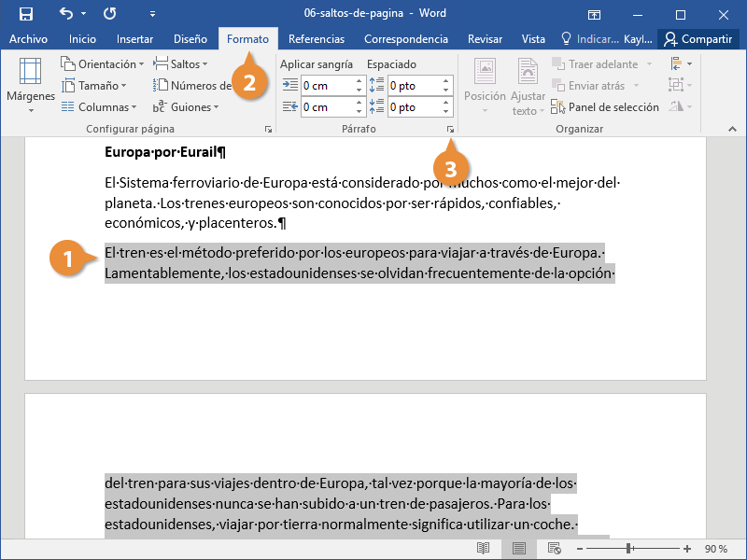The width and height of the screenshot is (747, 560).
Task: Switch to the Inicio tab
Action: click(x=82, y=39)
